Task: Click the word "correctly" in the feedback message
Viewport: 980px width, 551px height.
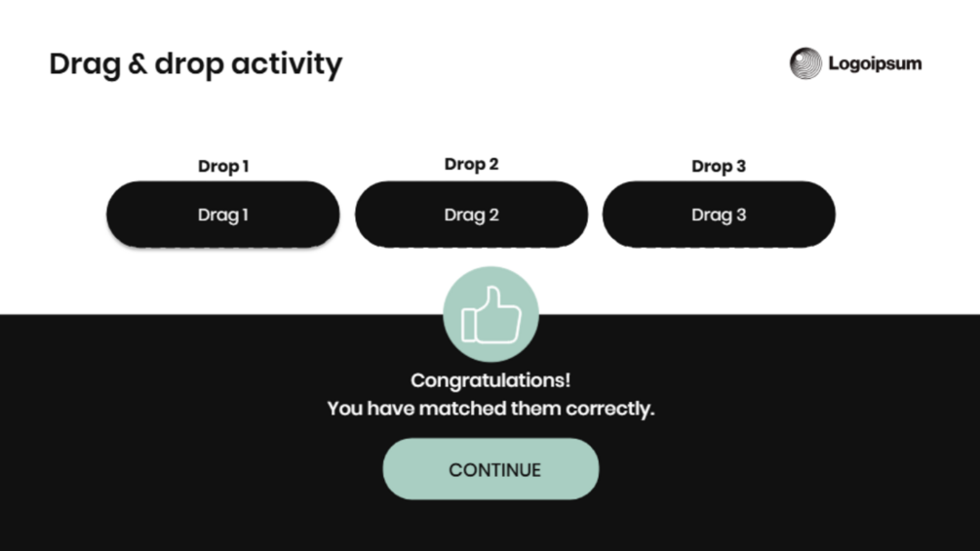Action: tap(610, 408)
